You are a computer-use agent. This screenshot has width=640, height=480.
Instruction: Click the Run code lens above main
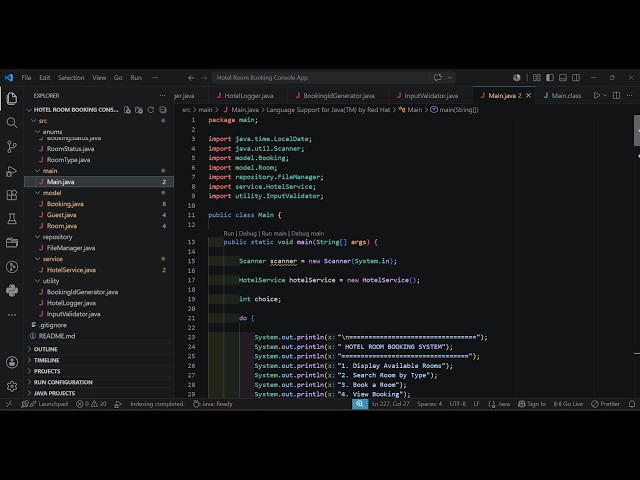click(x=229, y=233)
